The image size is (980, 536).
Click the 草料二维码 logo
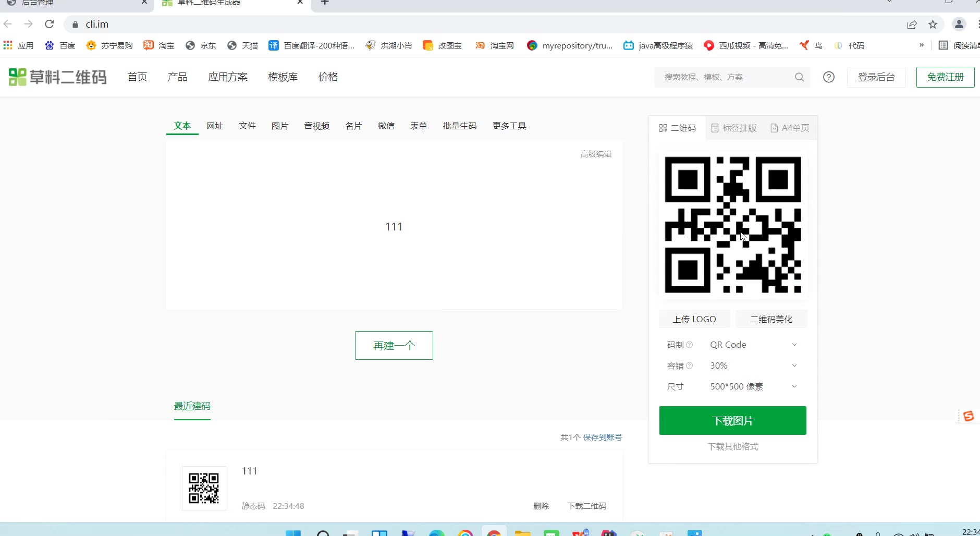click(58, 77)
